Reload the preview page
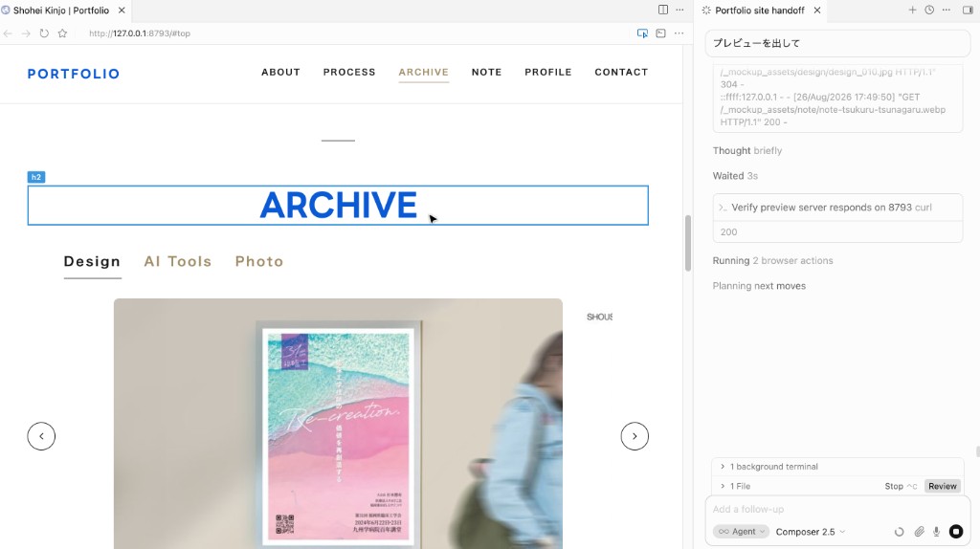Screen dimensions: 980x549 44,33
